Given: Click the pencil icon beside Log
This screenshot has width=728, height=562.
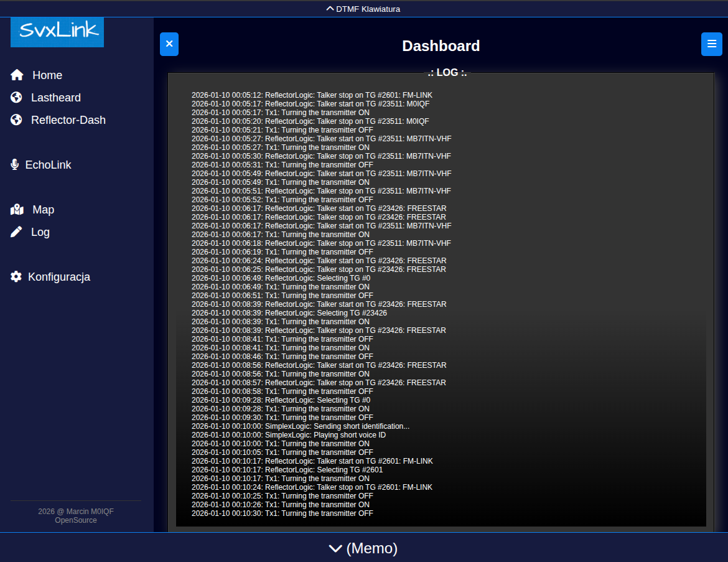Looking at the screenshot, I should pos(17,232).
